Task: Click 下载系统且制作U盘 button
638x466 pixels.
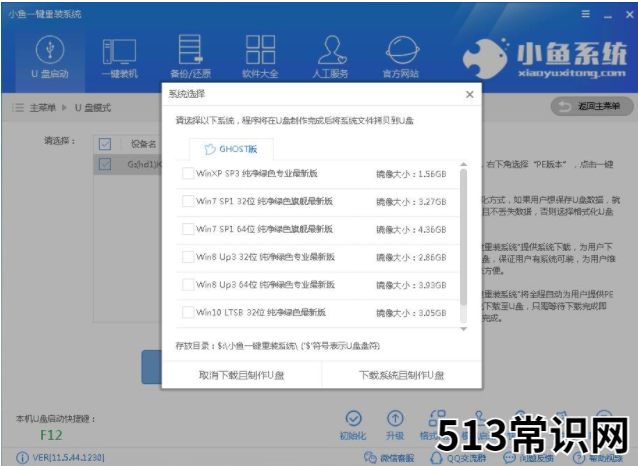Action: [x=402, y=375]
